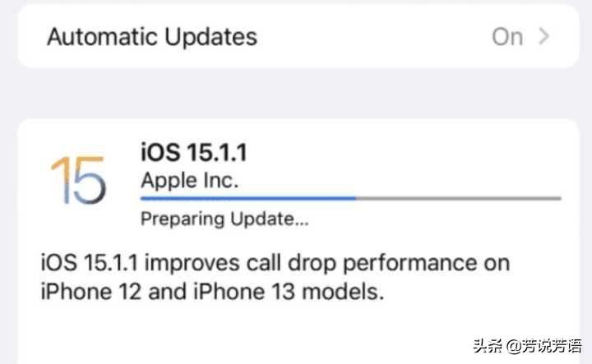Click the Apple Inc. developer label
The image size is (592, 364).
[x=190, y=180]
